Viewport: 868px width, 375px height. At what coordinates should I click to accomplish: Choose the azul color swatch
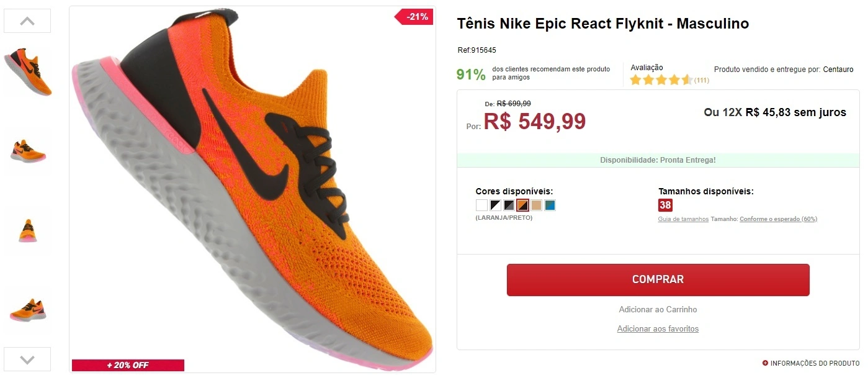[549, 204]
